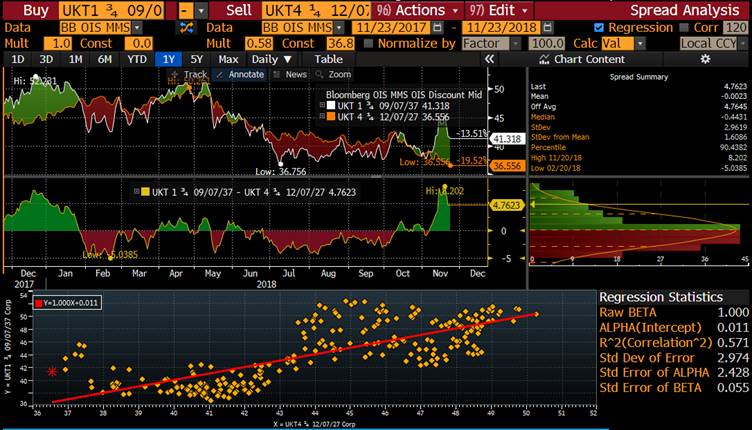
Task: Click the orange minus operator button
Action: click(186, 9)
